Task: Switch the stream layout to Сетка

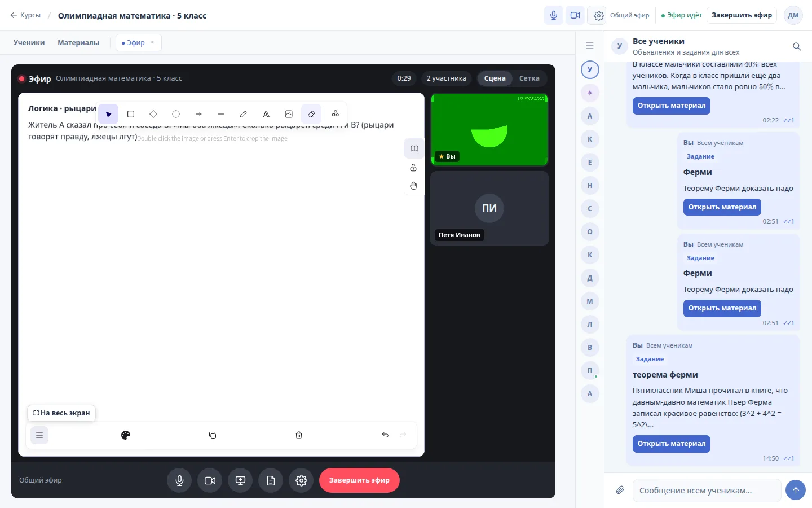Action: pos(529,78)
